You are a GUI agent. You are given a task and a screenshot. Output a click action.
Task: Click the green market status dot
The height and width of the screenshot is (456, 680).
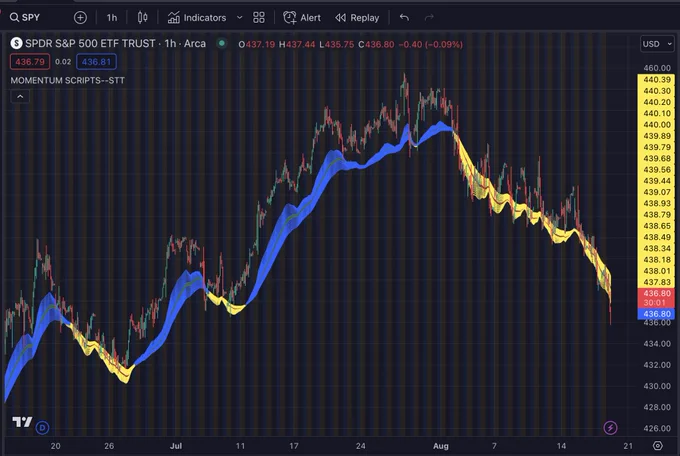[222, 43]
